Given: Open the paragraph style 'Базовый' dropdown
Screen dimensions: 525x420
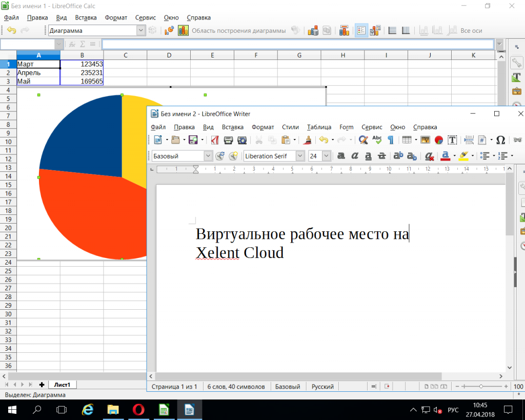Looking at the screenshot, I should pyautogui.click(x=208, y=156).
